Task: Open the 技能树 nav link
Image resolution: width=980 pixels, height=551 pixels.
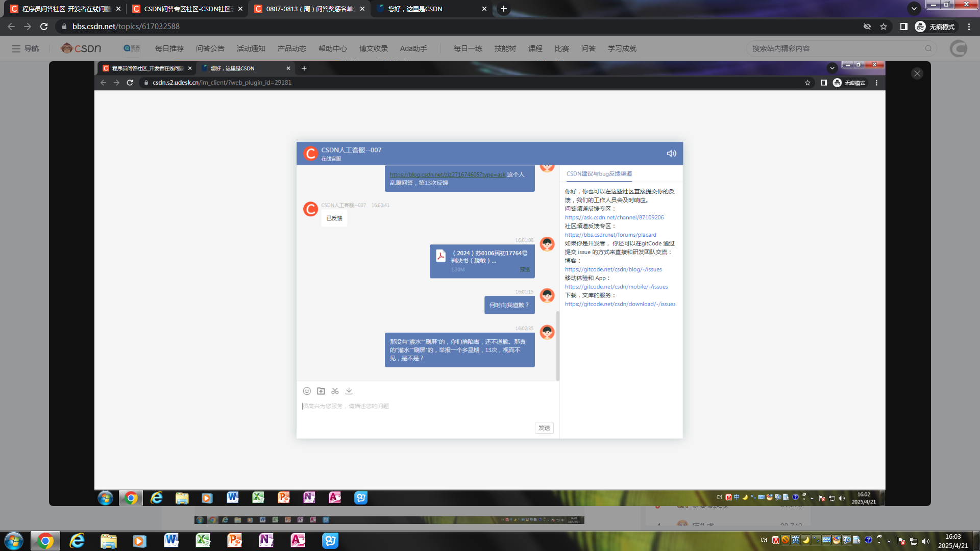Action: (505, 48)
